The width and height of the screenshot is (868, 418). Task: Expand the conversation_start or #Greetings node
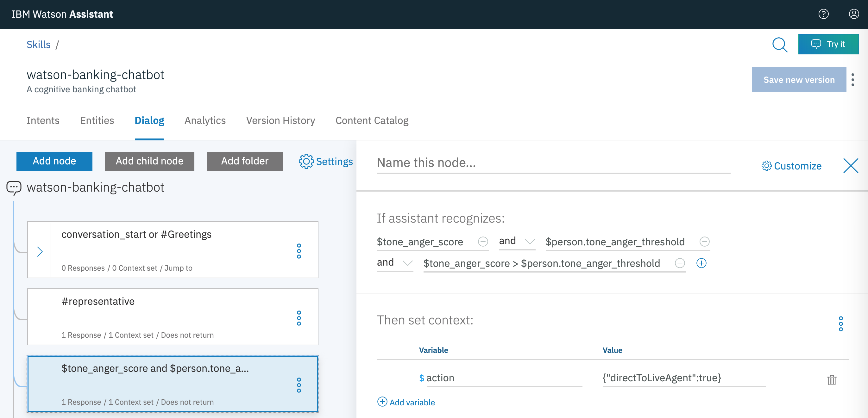click(40, 251)
